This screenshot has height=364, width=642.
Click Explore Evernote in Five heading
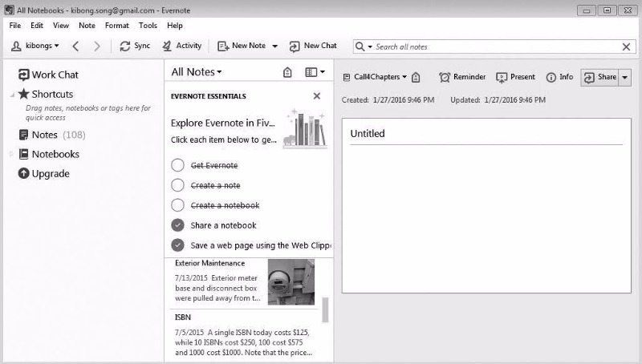pyautogui.click(x=223, y=123)
